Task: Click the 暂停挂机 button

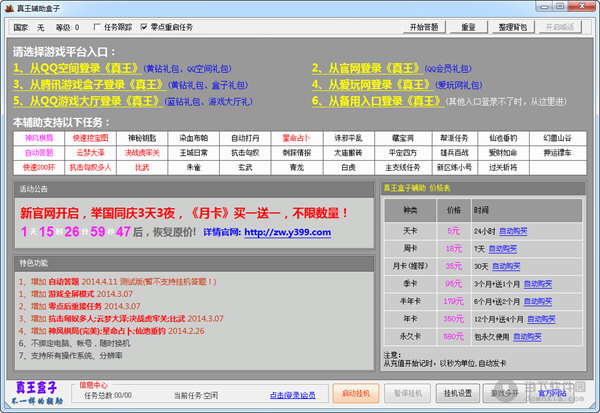Action: (x=408, y=393)
